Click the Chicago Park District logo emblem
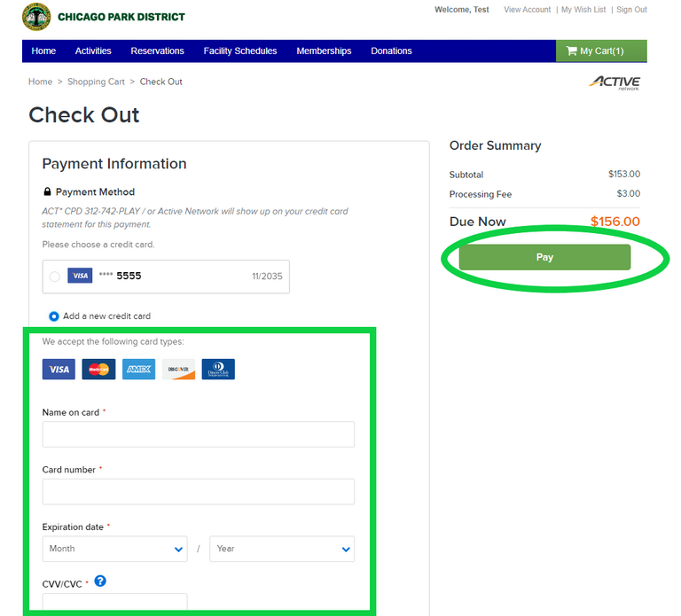681x616 pixels. [36, 17]
